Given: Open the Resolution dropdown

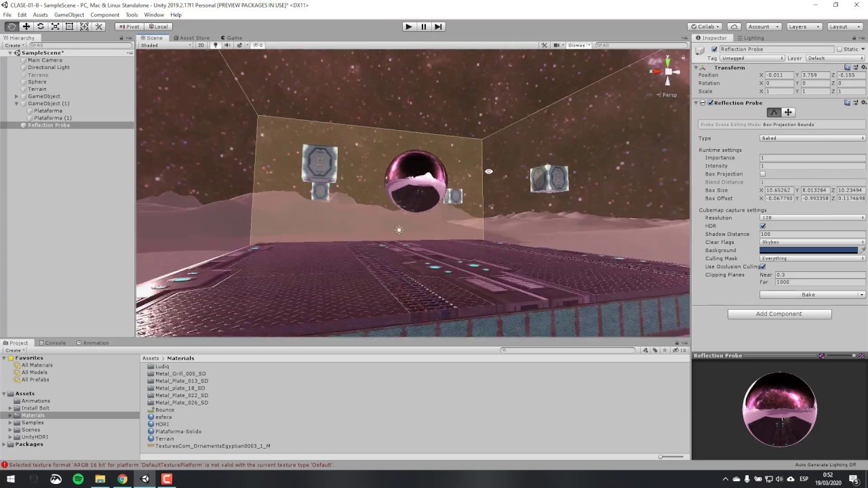Looking at the screenshot, I should pyautogui.click(x=812, y=218).
